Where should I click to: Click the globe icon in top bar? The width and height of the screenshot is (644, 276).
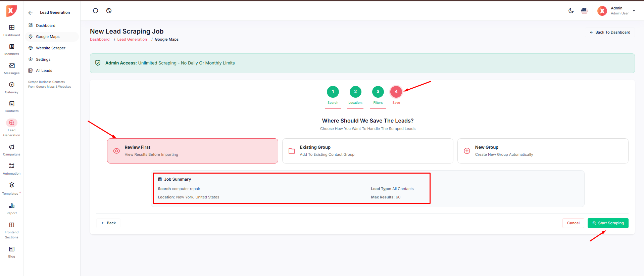(109, 11)
